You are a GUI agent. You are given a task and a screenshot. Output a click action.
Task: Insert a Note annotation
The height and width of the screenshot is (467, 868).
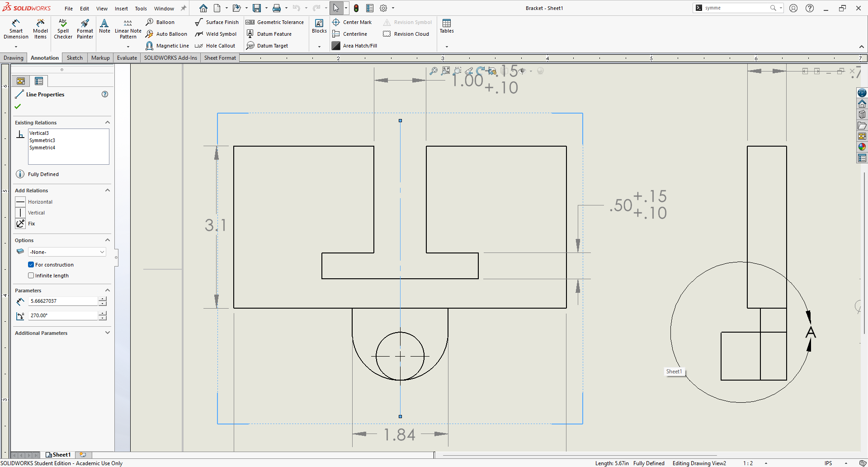[x=104, y=26]
